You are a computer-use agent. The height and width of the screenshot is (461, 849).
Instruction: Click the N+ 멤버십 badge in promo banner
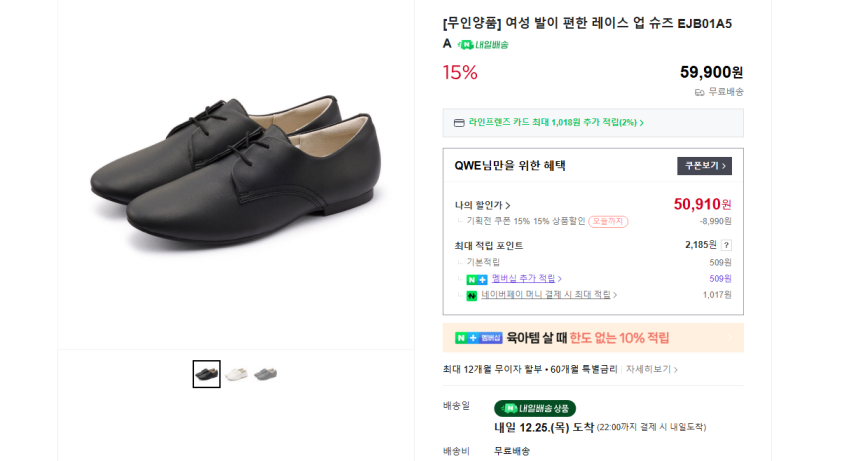[x=478, y=338]
